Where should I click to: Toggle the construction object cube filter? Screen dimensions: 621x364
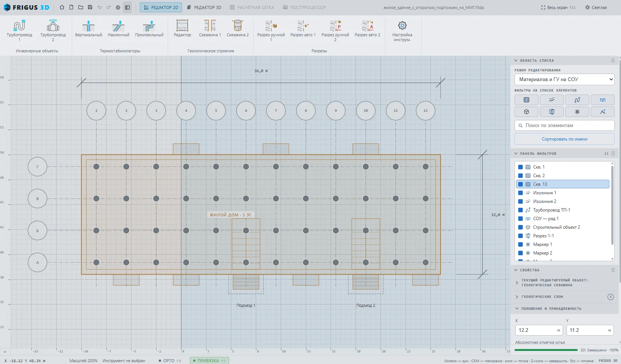526,112
